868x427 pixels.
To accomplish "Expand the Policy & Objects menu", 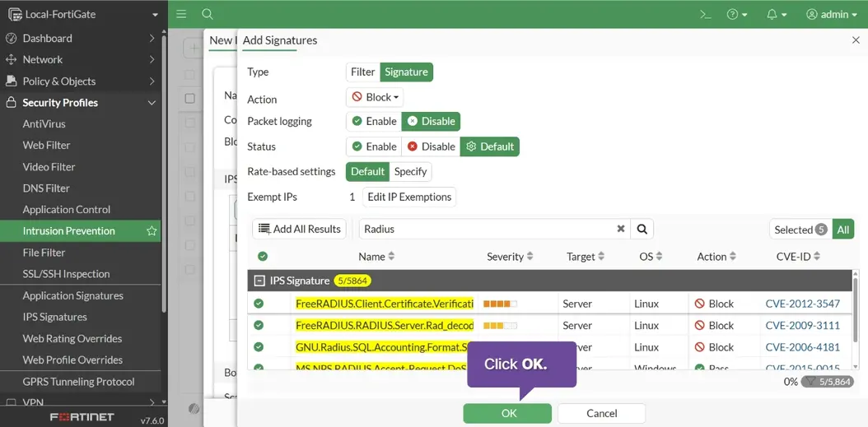I will coord(81,81).
